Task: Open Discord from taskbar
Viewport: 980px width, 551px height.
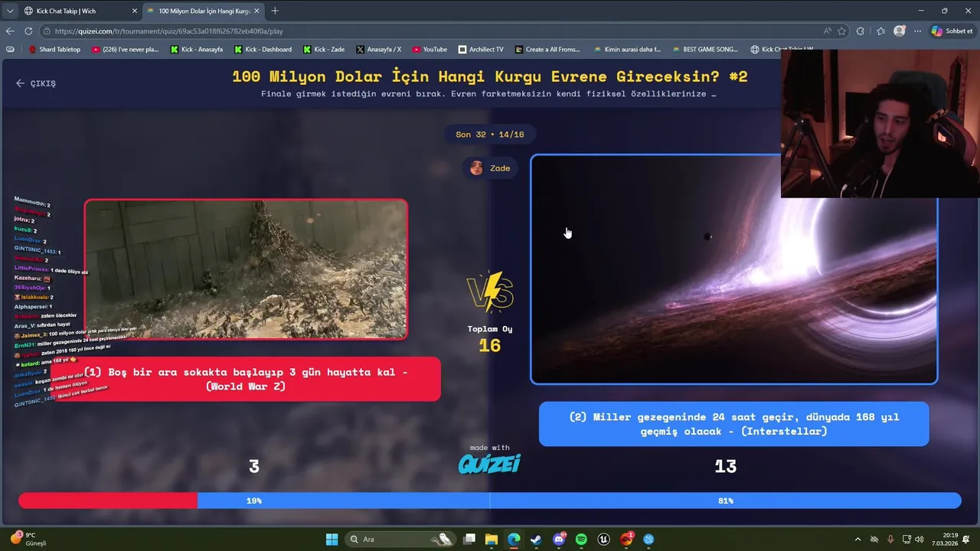Action: click(x=559, y=540)
